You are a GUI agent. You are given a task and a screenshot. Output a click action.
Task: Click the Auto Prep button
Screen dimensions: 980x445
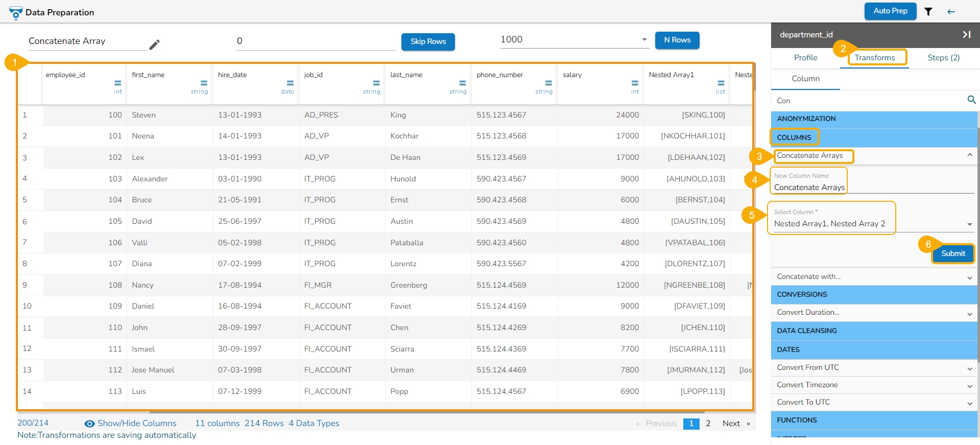point(890,11)
